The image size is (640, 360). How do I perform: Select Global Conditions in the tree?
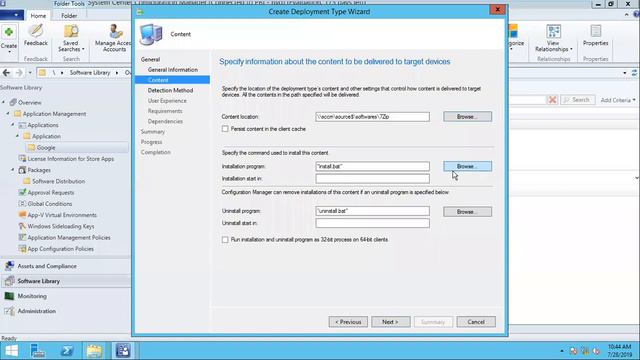50,204
